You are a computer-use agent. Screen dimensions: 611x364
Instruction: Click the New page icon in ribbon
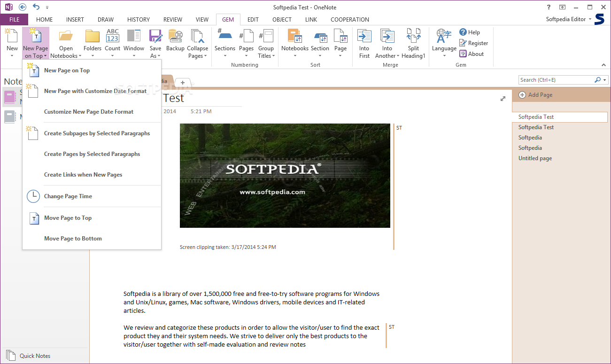tap(12, 37)
